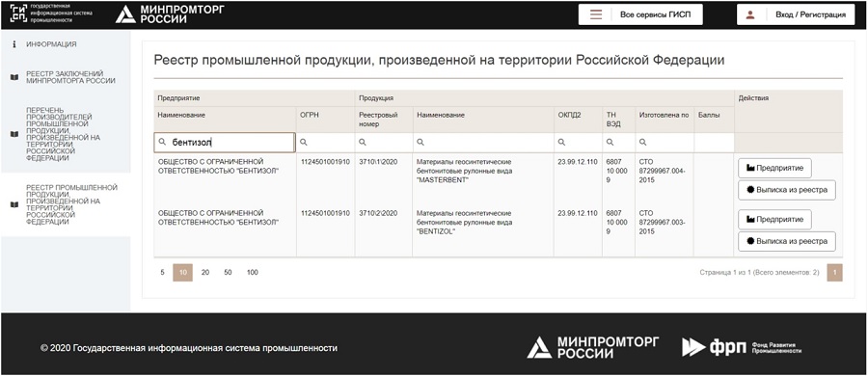The width and height of the screenshot is (868, 376).
Task: Click the info icon beside ИНФОРМАЦИЯ
Action: pyautogui.click(x=14, y=43)
